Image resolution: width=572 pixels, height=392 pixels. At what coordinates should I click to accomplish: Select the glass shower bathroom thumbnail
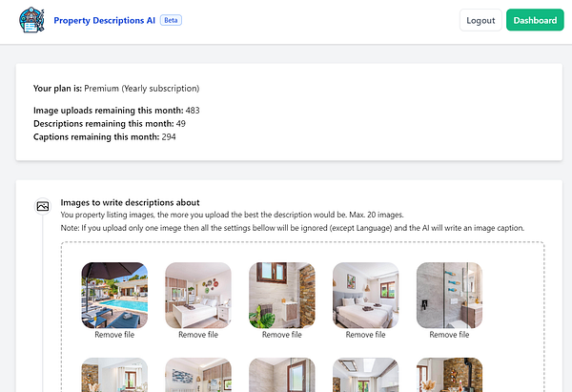click(449, 295)
